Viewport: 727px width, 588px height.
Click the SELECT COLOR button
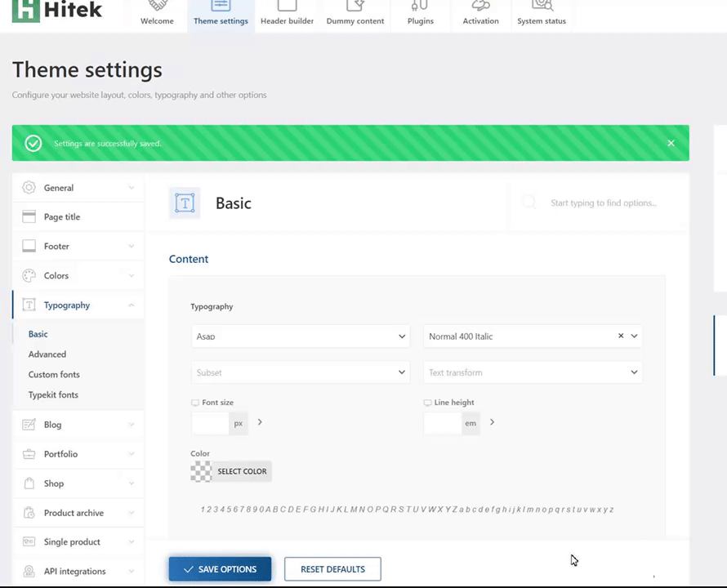(x=242, y=471)
